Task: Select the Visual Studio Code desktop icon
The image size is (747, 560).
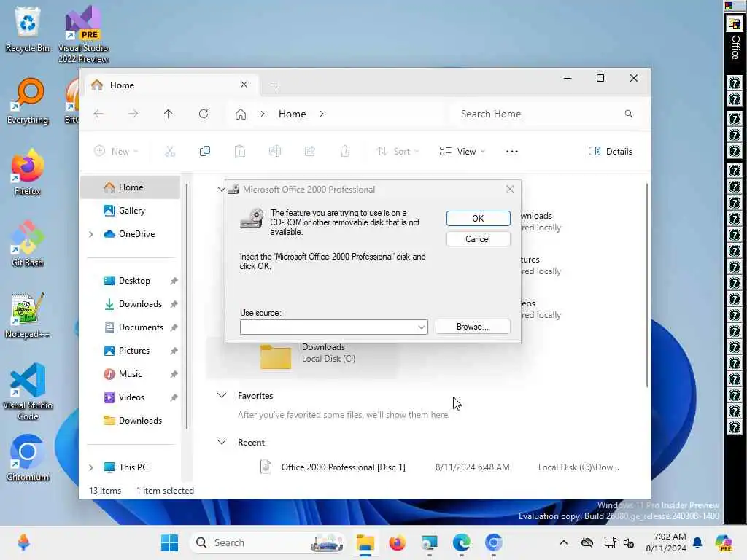Action: point(28,392)
